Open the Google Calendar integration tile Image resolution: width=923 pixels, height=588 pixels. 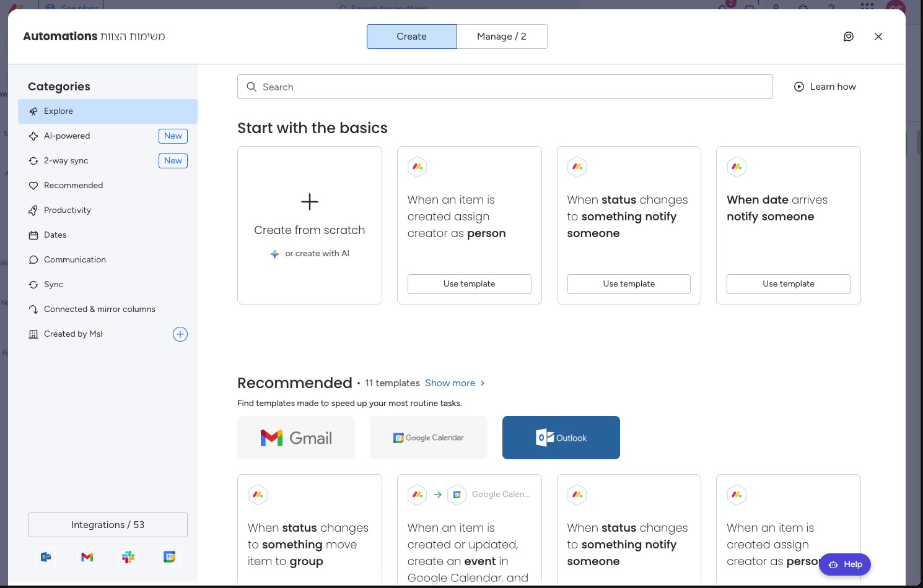click(429, 438)
